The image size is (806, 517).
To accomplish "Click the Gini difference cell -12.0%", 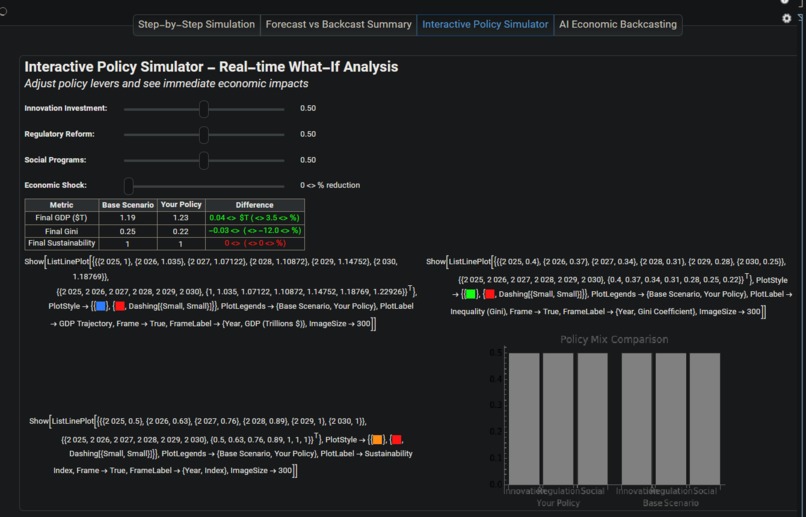I will pyautogui.click(x=255, y=231).
